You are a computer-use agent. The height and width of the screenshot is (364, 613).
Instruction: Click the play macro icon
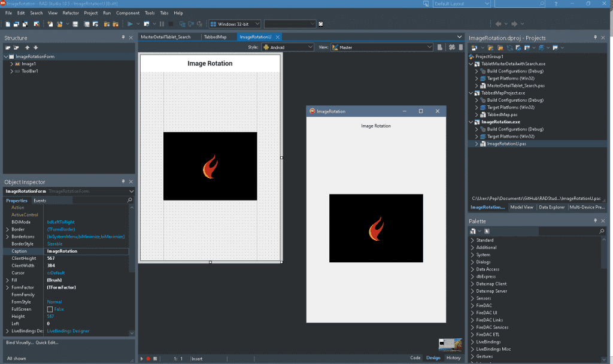pyautogui.click(x=142, y=359)
